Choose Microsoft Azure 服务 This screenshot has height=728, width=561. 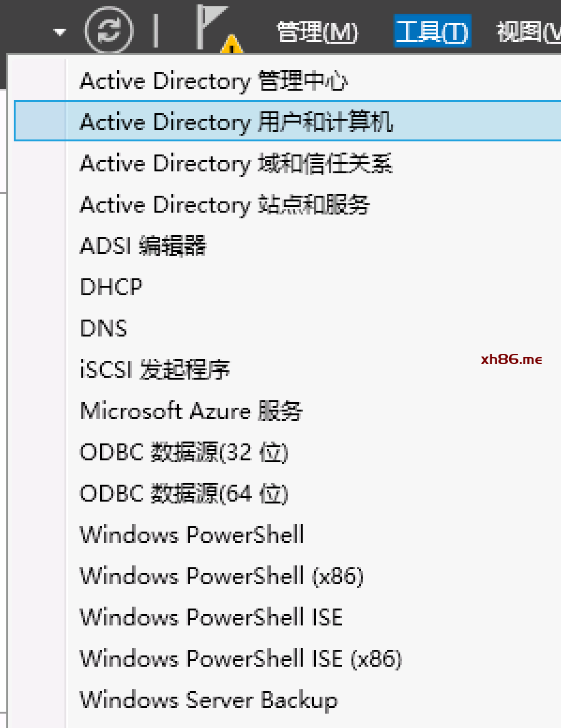coord(191,412)
